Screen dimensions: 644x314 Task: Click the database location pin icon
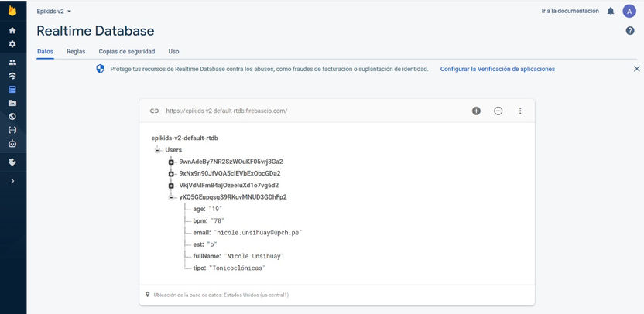click(x=147, y=295)
